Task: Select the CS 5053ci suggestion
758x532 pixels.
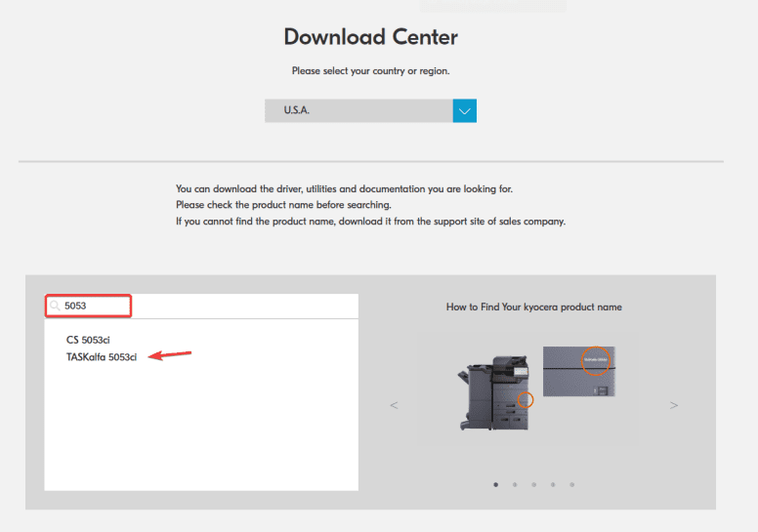Action: (x=88, y=340)
